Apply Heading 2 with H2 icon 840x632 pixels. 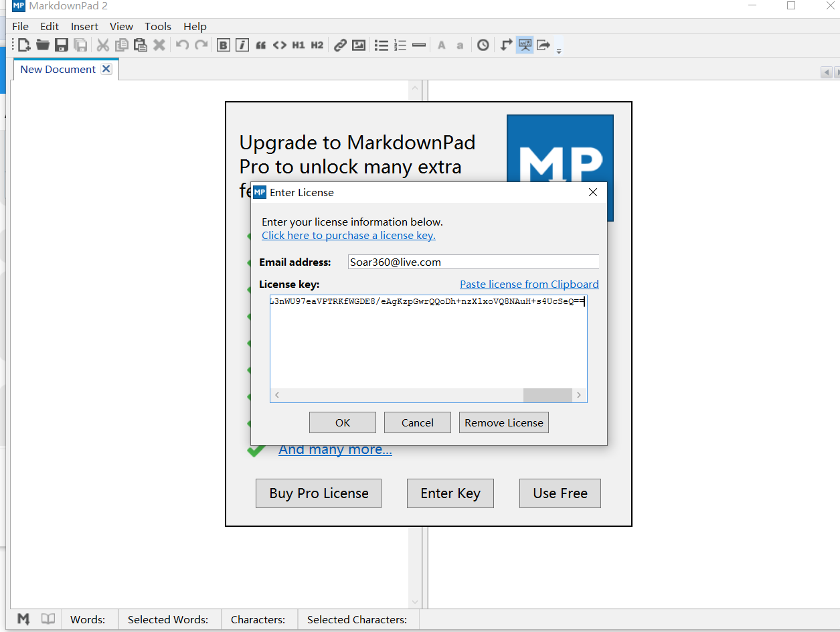[x=317, y=45]
